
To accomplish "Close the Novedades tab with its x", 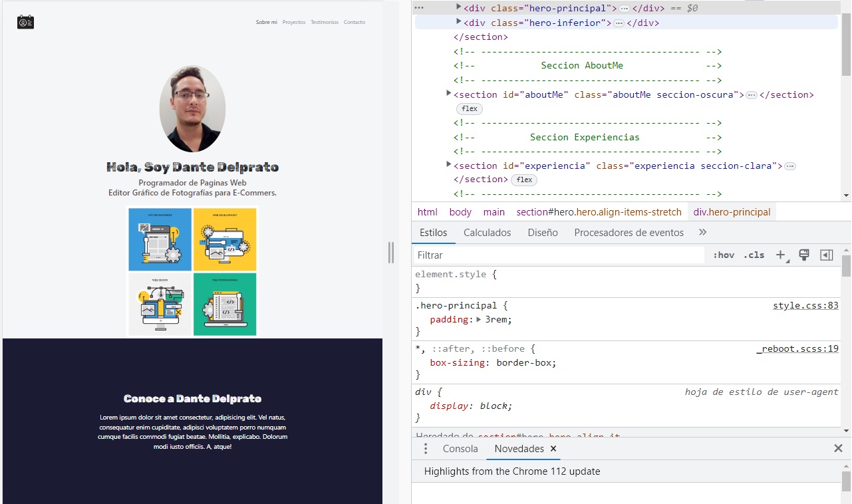I will click(x=553, y=449).
